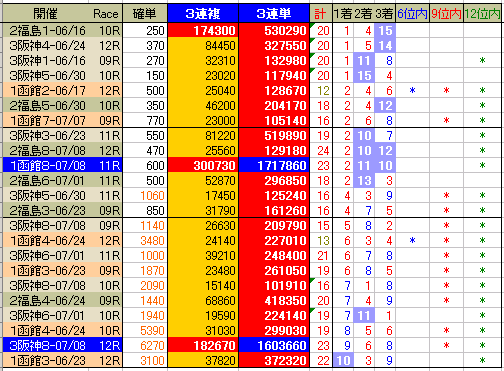Click the blue asterisk in 1函館2-06/17 row
504x371 pixels.
pyautogui.click(x=412, y=91)
